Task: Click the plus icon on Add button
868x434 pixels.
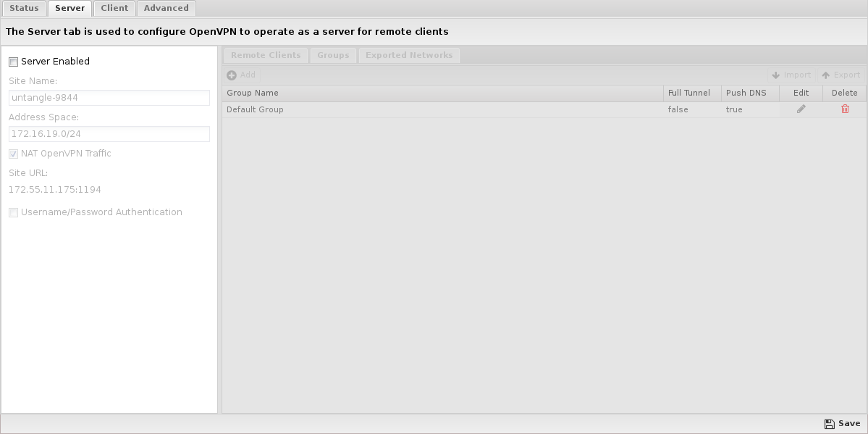Action: [x=232, y=75]
